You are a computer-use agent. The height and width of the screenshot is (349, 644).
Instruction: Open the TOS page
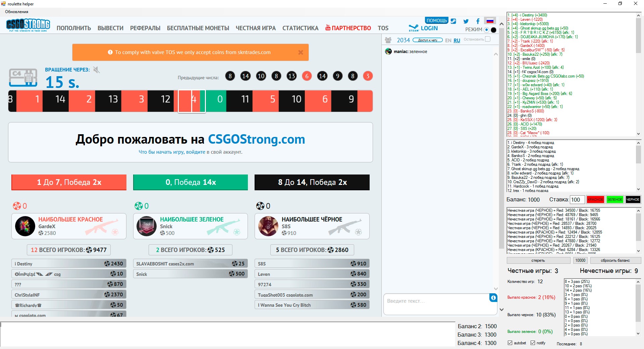pyautogui.click(x=383, y=28)
